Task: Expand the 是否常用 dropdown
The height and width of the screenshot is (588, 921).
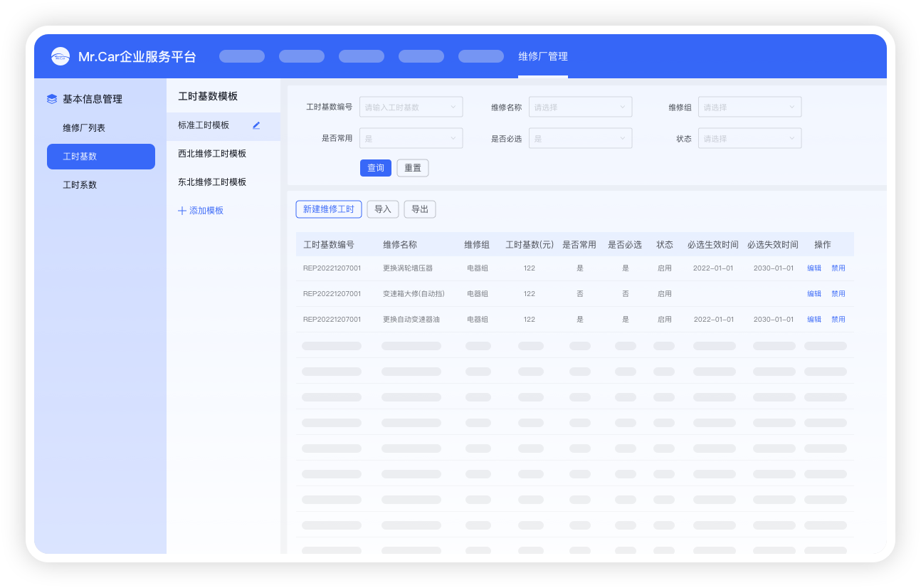Action: pyautogui.click(x=411, y=138)
